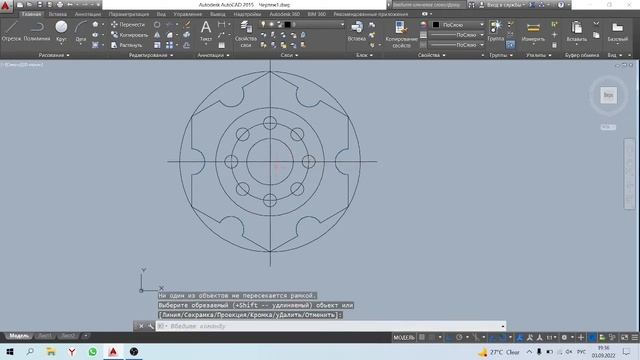Click the Группа (Group) icon
Viewport: 640px width, 360px height.
496,31
